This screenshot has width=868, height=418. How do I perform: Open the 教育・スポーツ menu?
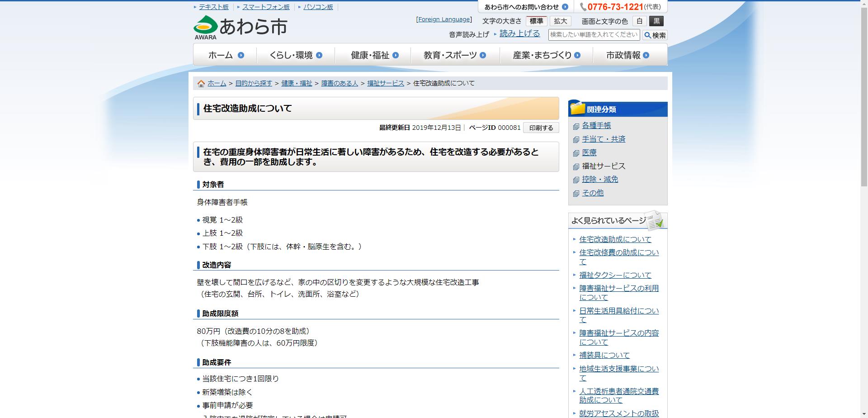click(x=455, y=55)
